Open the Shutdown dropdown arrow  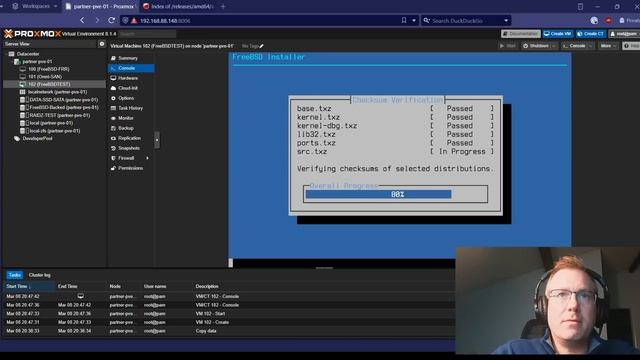pyautogui.click(x=554, y=46)
